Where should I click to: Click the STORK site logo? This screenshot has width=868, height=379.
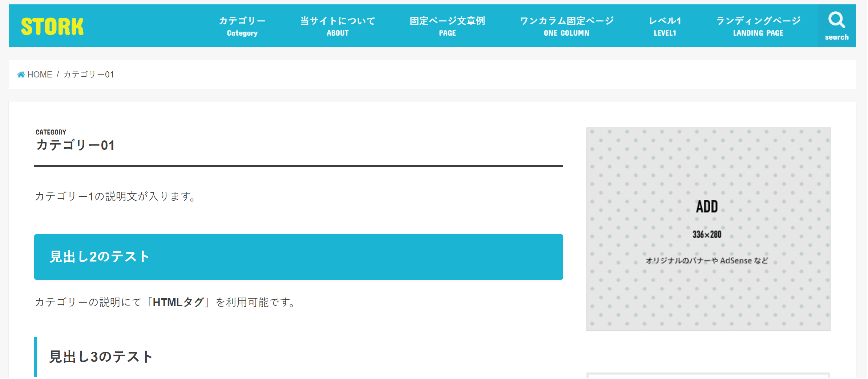point(52,26)
